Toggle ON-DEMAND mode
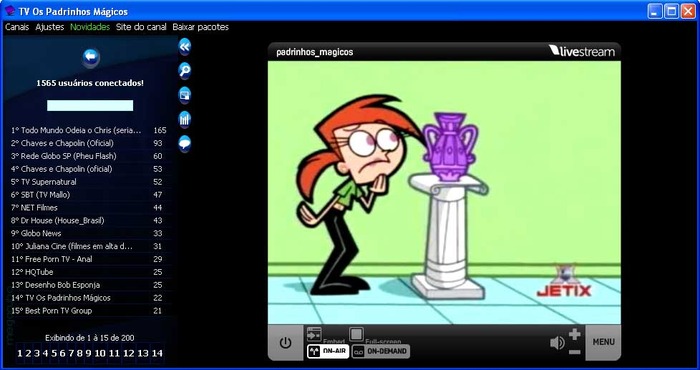 click(x=381, y=351)
